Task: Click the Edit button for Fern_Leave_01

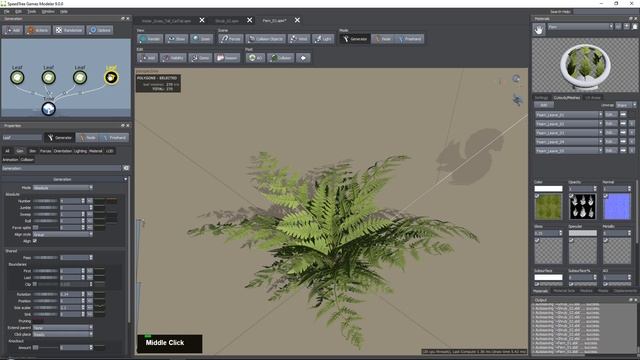Action: coord(611,115)
